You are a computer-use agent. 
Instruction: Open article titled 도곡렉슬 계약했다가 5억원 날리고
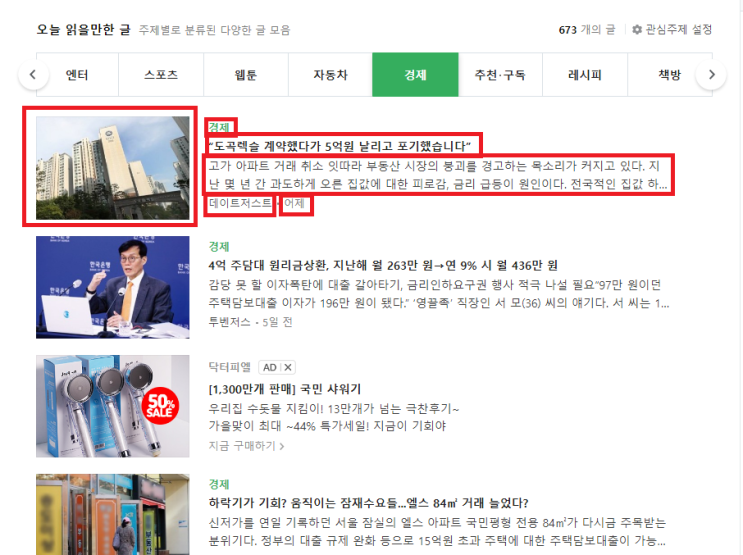[x=340, y=146]
